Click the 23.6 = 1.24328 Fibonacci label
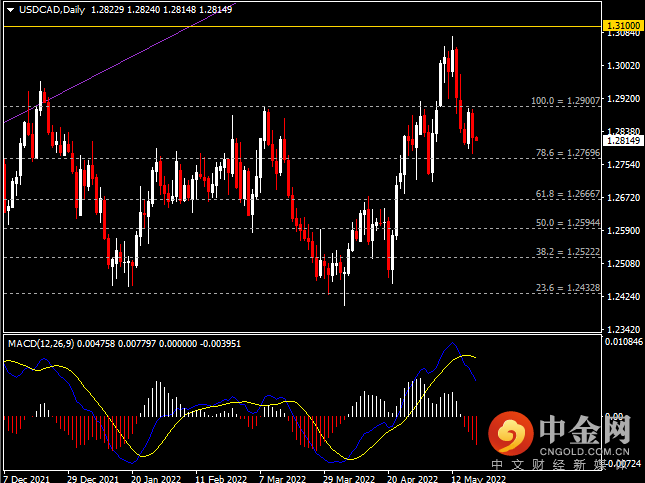 point(564,288)
